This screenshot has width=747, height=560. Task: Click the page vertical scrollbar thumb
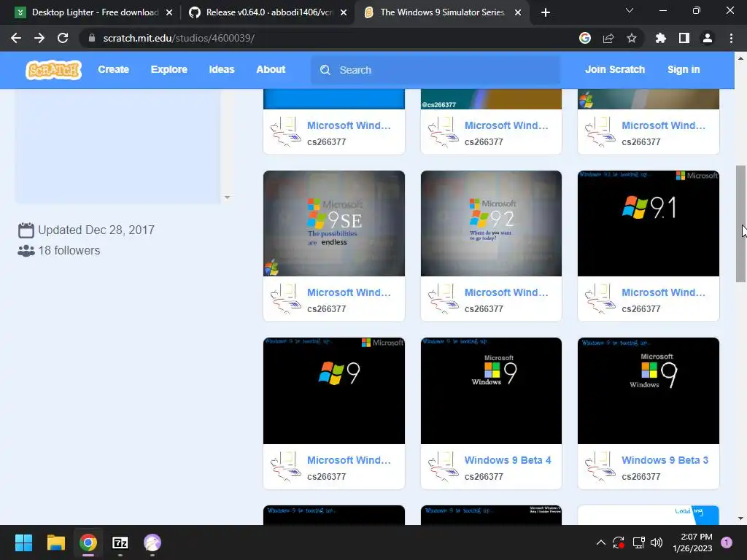tap(740, 224)
